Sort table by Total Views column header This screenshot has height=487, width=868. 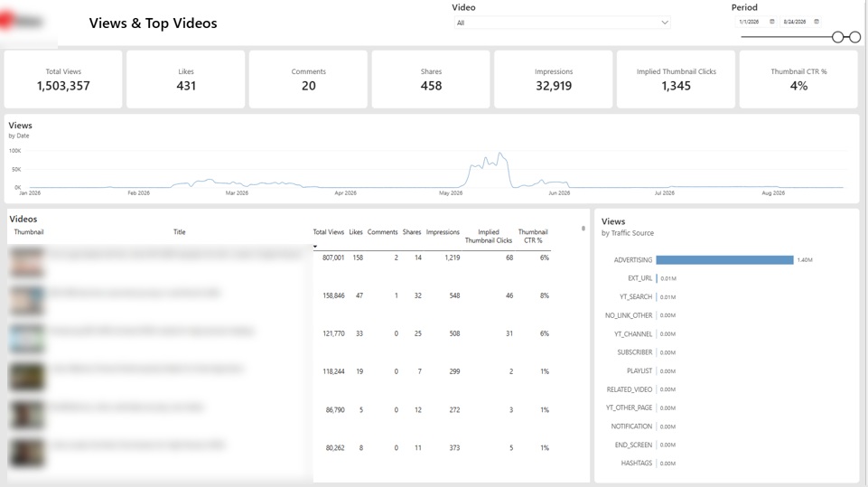(x=328, y=232)
